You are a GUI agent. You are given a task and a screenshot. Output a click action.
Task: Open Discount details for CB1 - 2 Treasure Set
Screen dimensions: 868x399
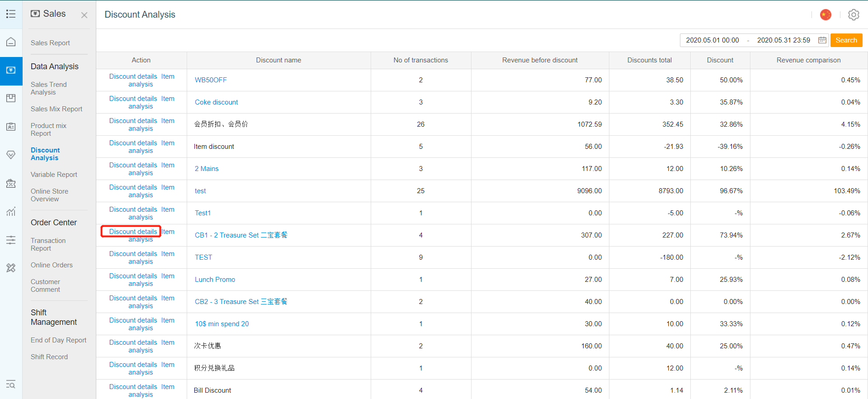[x=133, y=232]
